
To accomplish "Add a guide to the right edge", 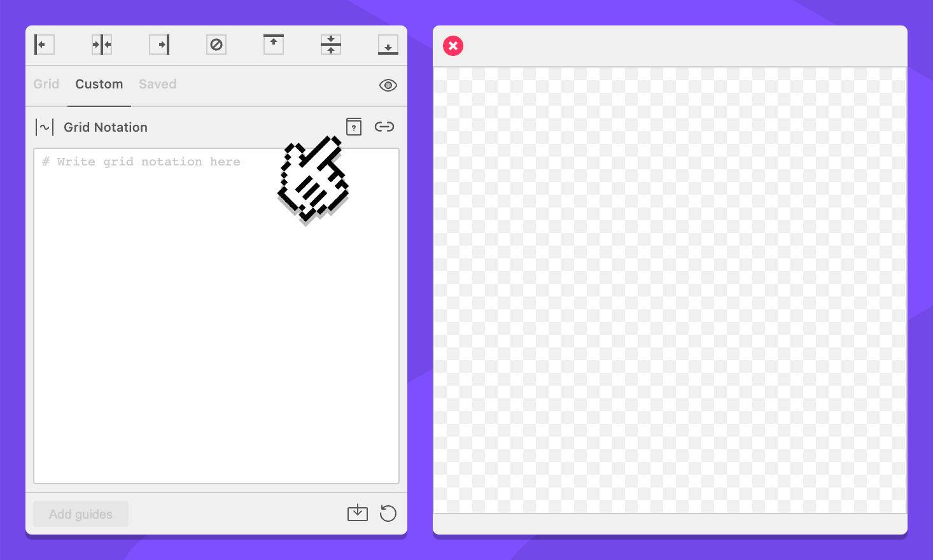I will pos(159,45).
